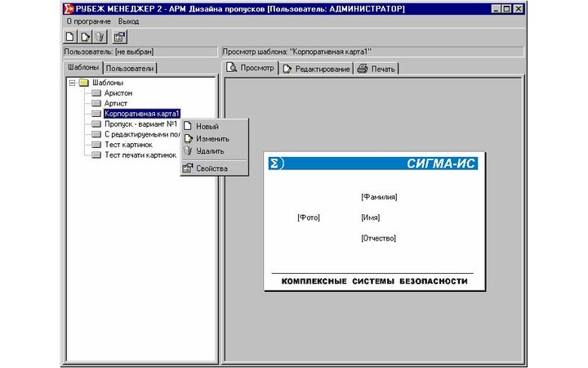Screen dimensions: 588x368
Task: Click the Delete trash toolbar icon
Action: point(98,37)
